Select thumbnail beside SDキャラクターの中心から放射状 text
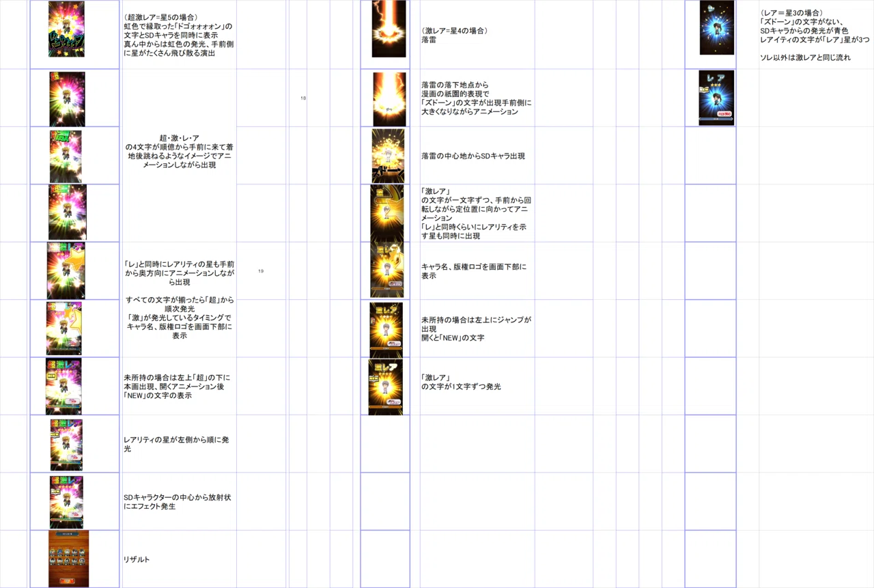Image resolution: width=874 pixels, height=588 pixels. 66,502
